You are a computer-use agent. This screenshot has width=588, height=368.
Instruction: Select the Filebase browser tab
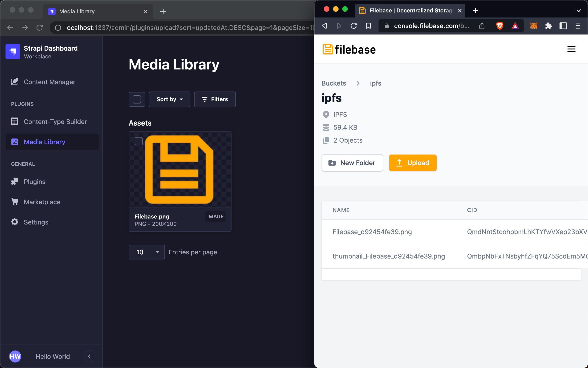click(x=410, y=11)
